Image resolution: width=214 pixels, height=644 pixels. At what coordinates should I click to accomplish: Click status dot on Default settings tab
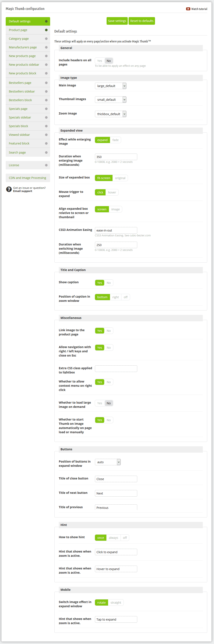click(x=46, y=21)
